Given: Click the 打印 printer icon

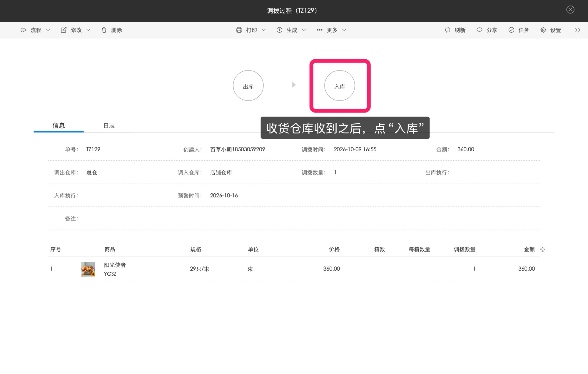Looking at the screenshot, I should [239, 30].
